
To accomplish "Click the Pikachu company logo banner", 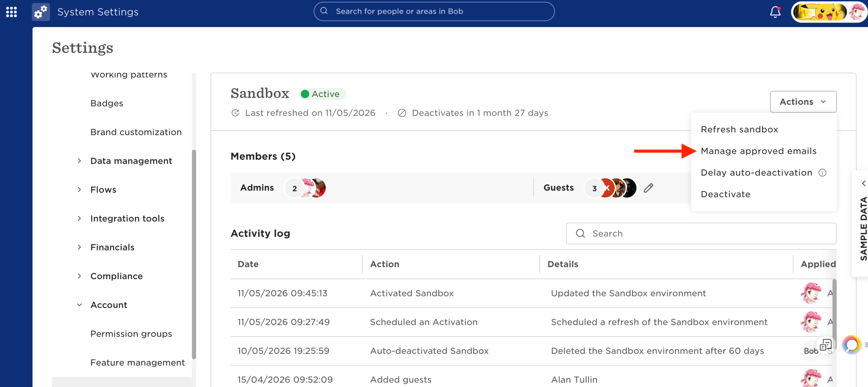I will [x=820, y=12].
